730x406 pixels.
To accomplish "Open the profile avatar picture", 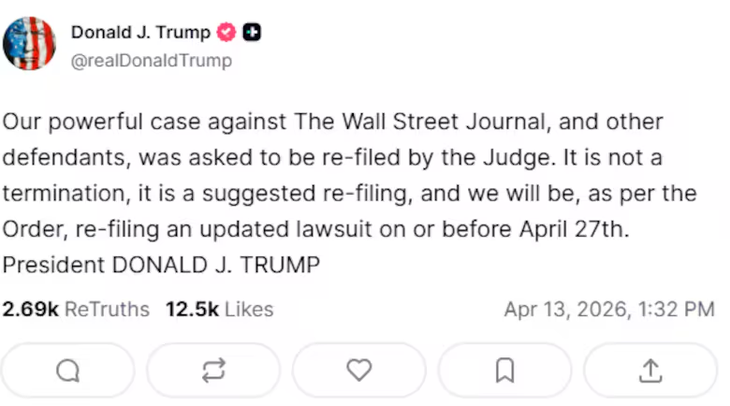I will (x=29, y=44).
